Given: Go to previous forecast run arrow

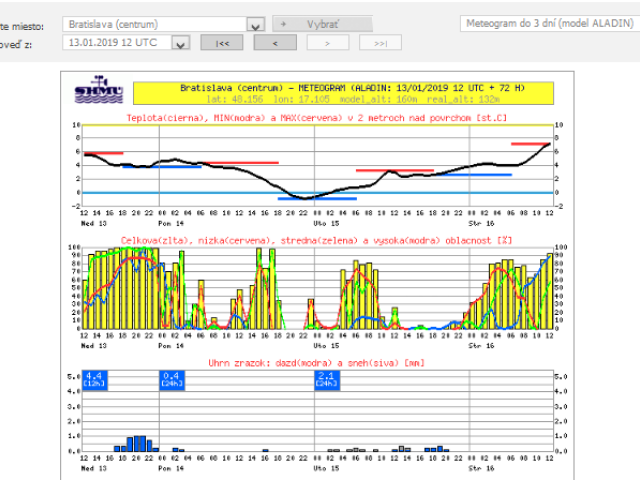Looking at the screenshot, I should point(275,43).
